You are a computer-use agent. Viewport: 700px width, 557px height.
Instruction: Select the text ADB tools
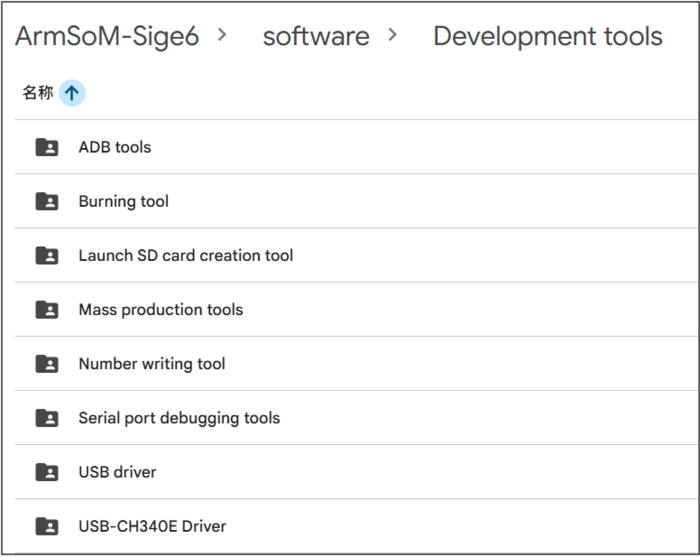(115, 147)
